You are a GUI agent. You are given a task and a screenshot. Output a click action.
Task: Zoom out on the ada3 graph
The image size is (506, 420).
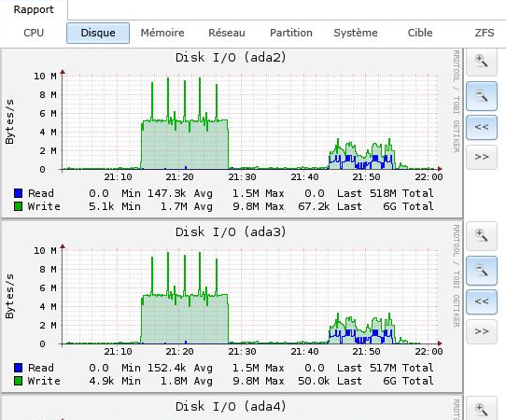(x=482, y=271)
